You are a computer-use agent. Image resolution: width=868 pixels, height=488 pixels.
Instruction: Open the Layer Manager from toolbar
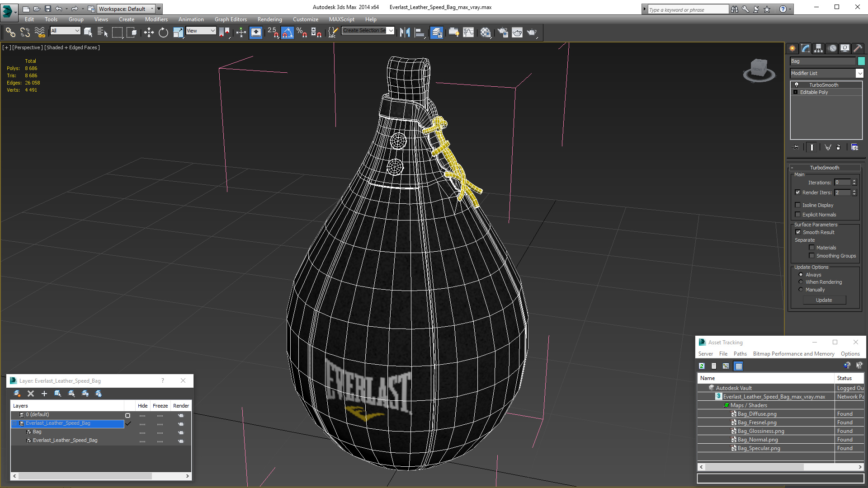pyautogui.click(x=436, y=32)
